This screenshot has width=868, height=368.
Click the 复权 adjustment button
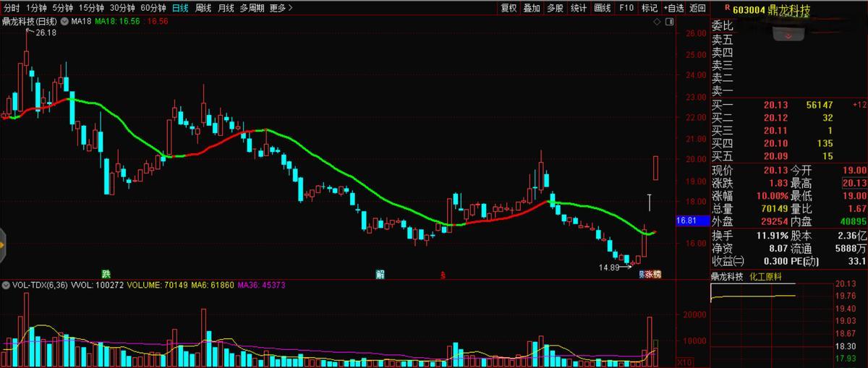tap(509, 8)
